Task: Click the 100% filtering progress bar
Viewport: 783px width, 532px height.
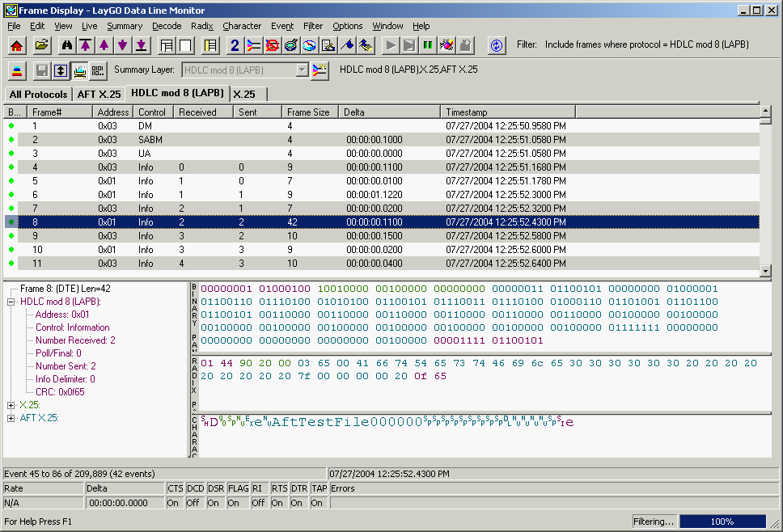Action: tap(722, 521)
